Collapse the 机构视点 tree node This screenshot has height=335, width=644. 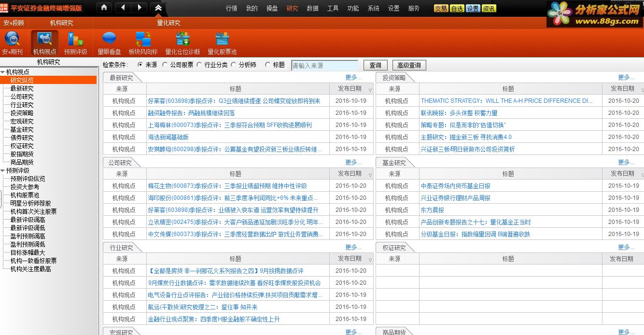tap(3, 72)
